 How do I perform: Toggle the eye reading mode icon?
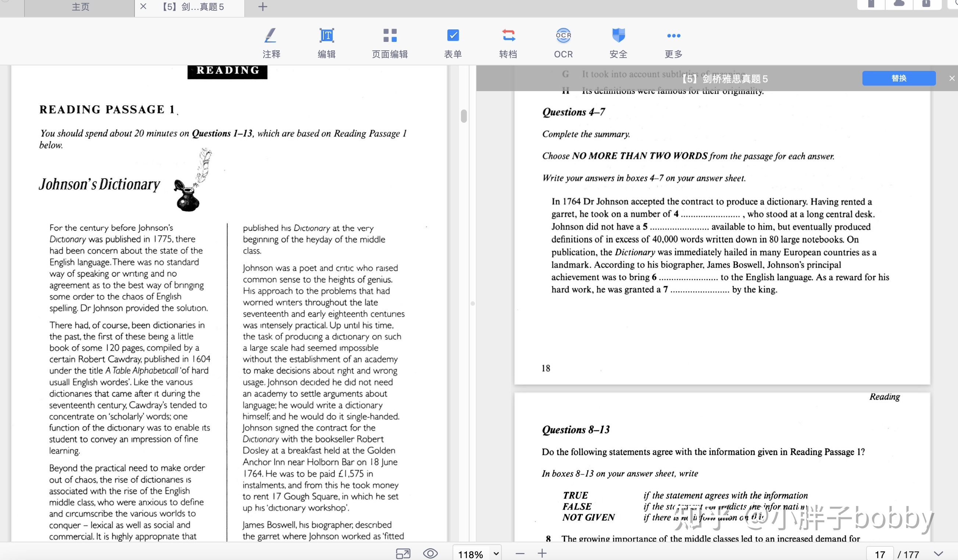(x=430, y=553)
